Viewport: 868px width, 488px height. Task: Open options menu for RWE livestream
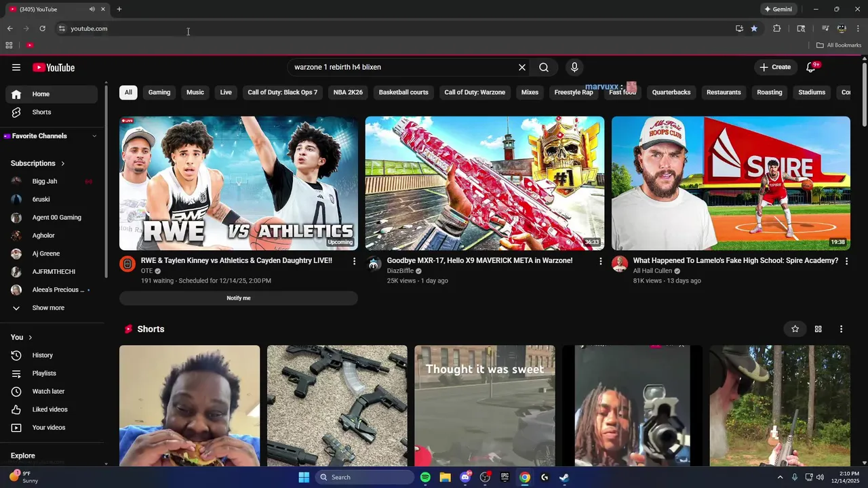click(x=354, y=261)
